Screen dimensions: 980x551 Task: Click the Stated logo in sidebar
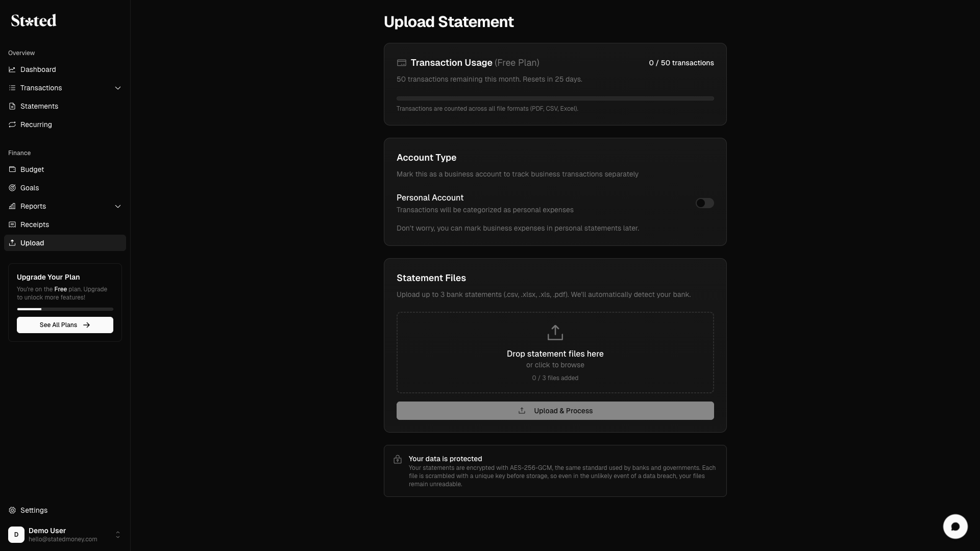tap(34, 20)
